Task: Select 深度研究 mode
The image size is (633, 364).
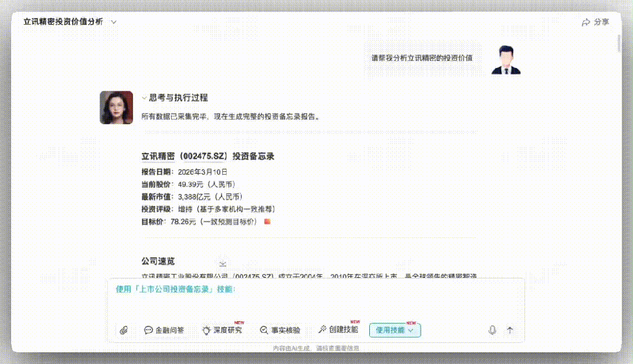Action: click(x=222, y=330)
